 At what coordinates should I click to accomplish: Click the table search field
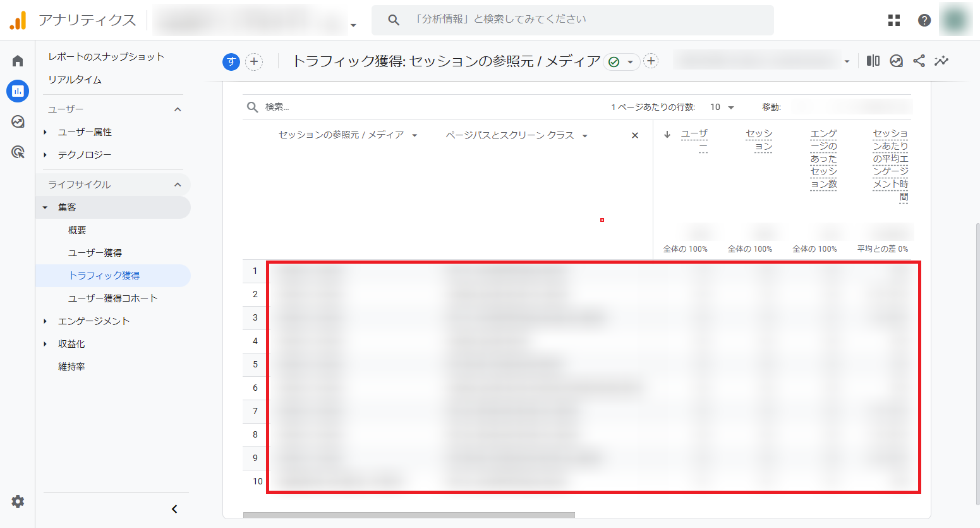(379, 107)
